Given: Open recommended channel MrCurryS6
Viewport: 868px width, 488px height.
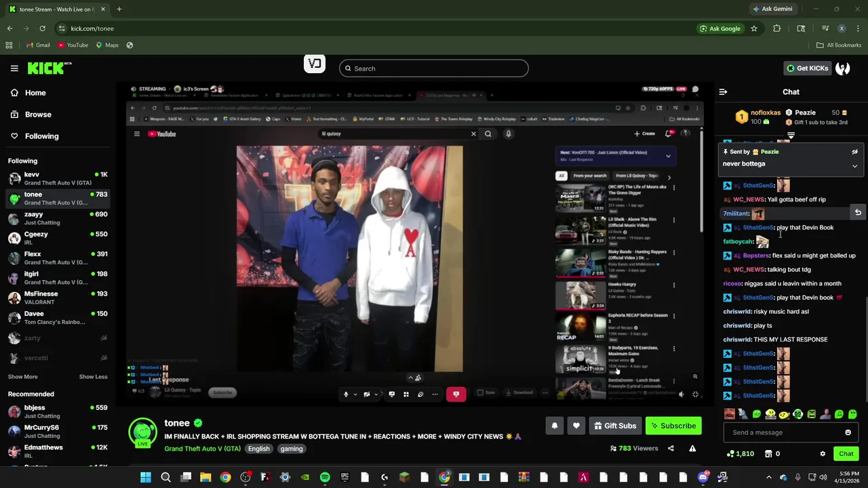Looking at the screenshot, I should (x=58, y=432).
